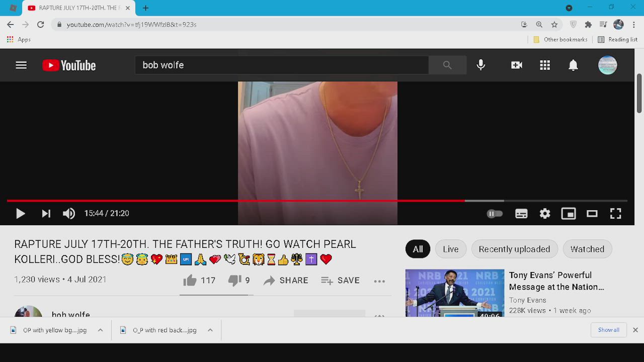Image resolution: width=644 pixels, height=362 pixels.
Task: Open the hamburger guide menu
Action: [x=21, y=65]
